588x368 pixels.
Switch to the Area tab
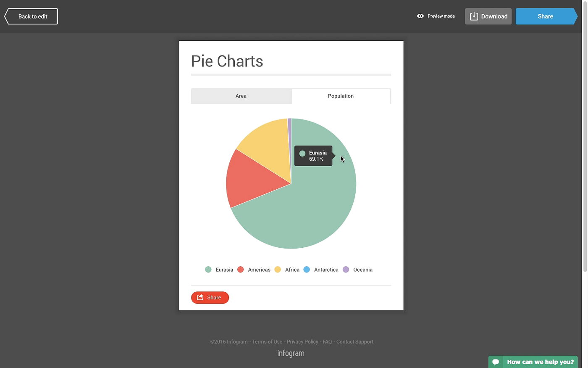click(241, 96)
